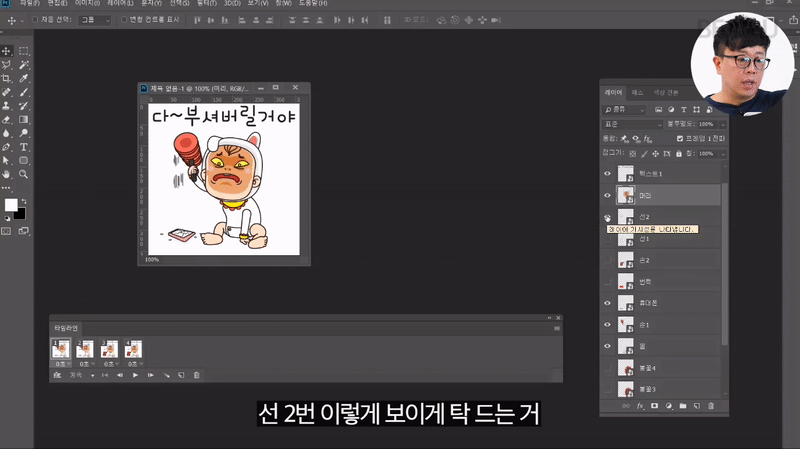The height and width of the screenshot is (449, 800).
Task: Enable the 변형 컨트롤 표시 checkbox
Action: (x=123, y=19)
